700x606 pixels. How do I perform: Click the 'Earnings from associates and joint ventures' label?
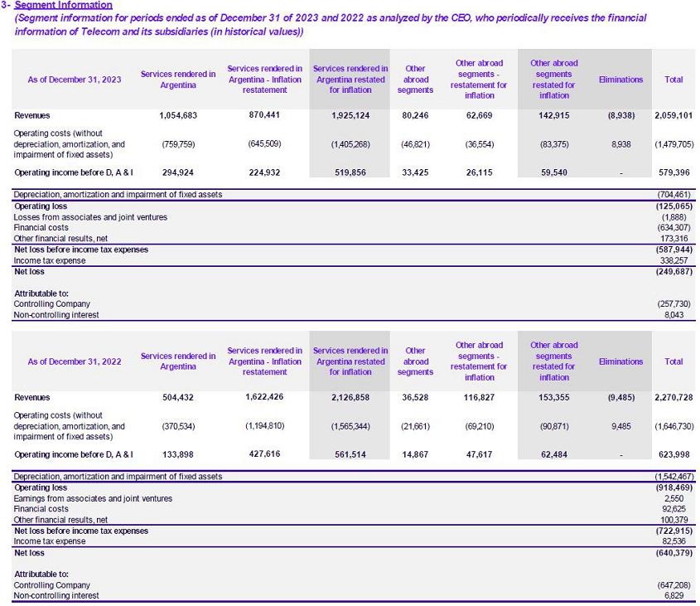(93, 499)
